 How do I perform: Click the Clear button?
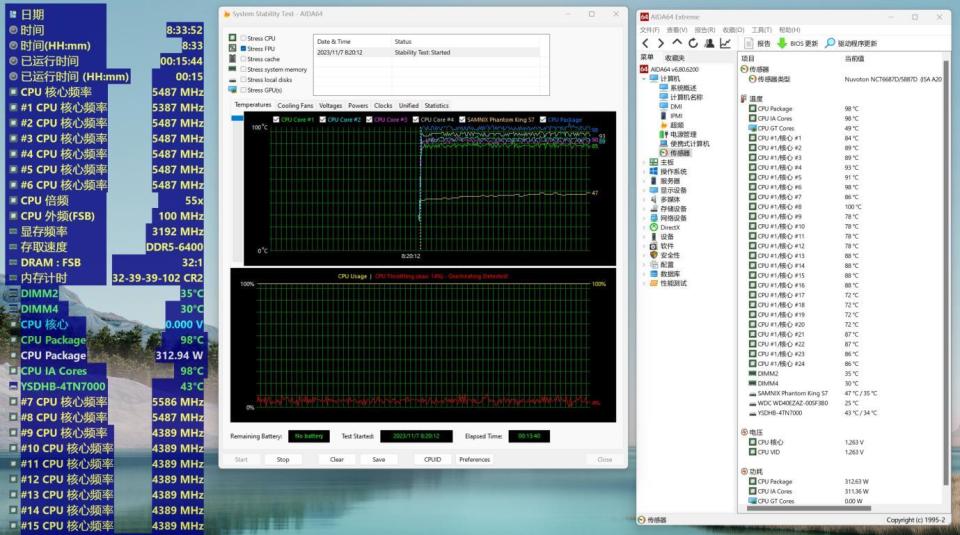(337, 459)
